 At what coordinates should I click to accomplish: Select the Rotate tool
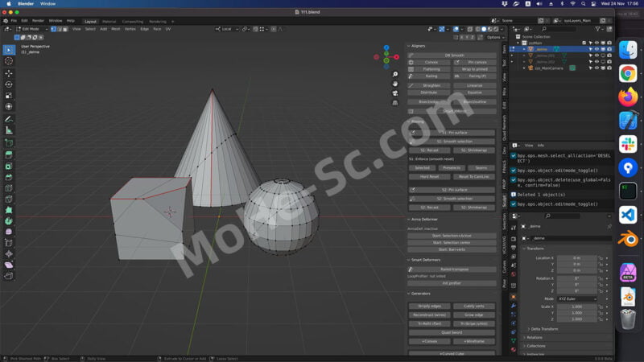[x=9, y=84]
